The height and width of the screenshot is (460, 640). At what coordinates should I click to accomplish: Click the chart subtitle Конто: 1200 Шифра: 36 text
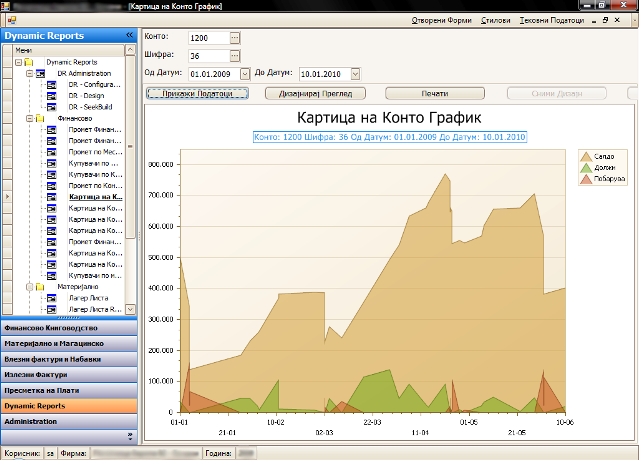pyautogui.click(x=390, y=137)
